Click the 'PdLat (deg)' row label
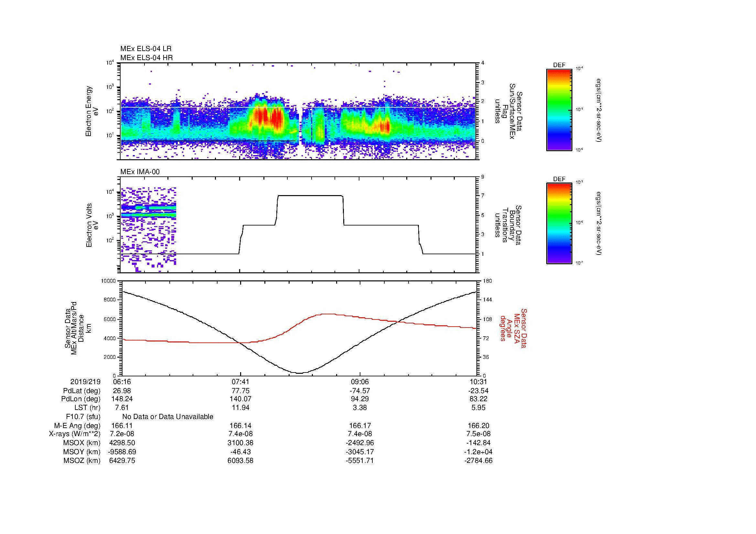The width and height of the screenshot is (756, 534). click(x=82, y=391)
